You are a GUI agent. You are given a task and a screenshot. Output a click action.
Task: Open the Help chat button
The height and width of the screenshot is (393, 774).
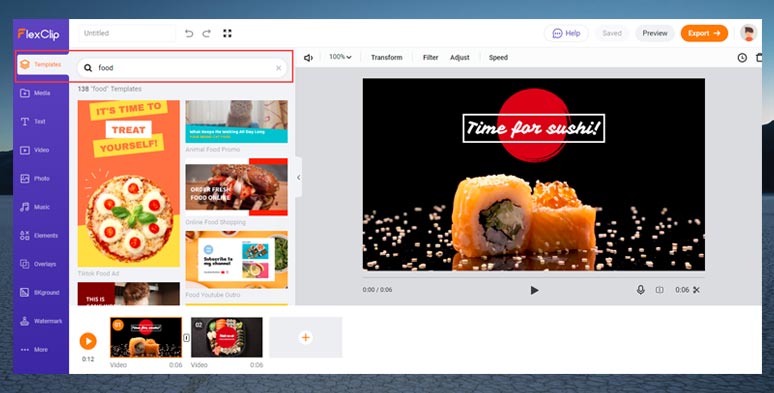point(566,33)
